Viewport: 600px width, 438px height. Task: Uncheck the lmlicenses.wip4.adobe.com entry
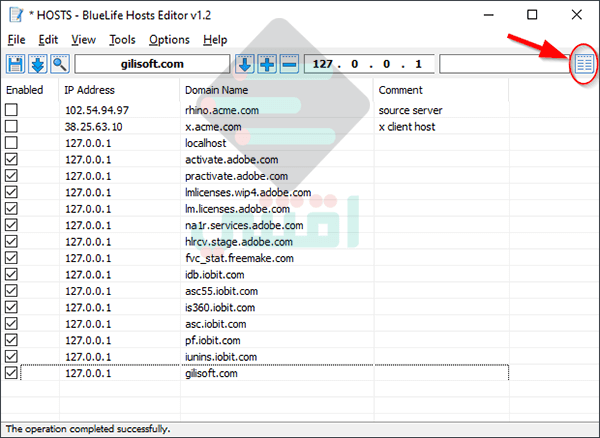point(11,192)
